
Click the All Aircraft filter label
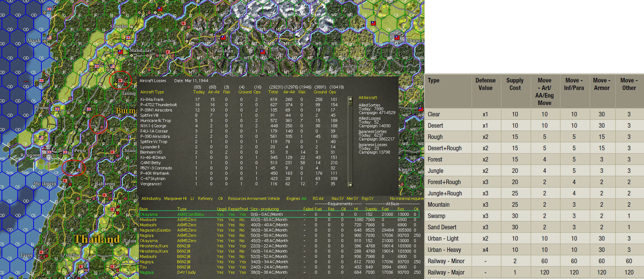click(368, 98)
